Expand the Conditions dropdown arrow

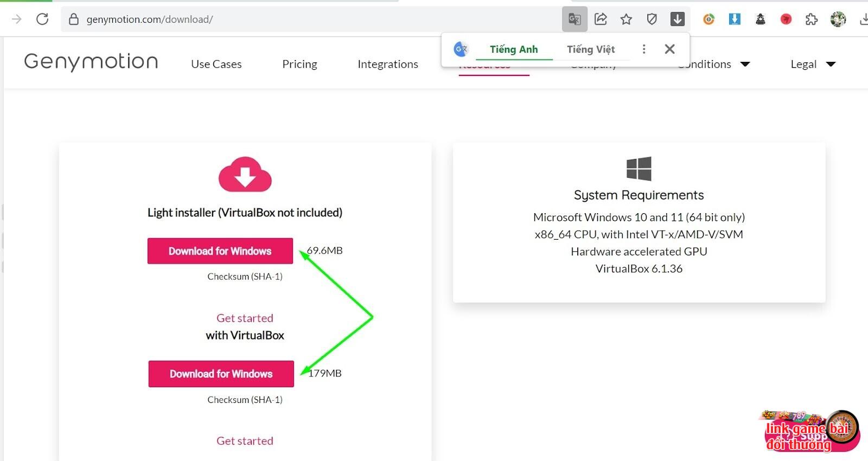click(x=745, y=64)
